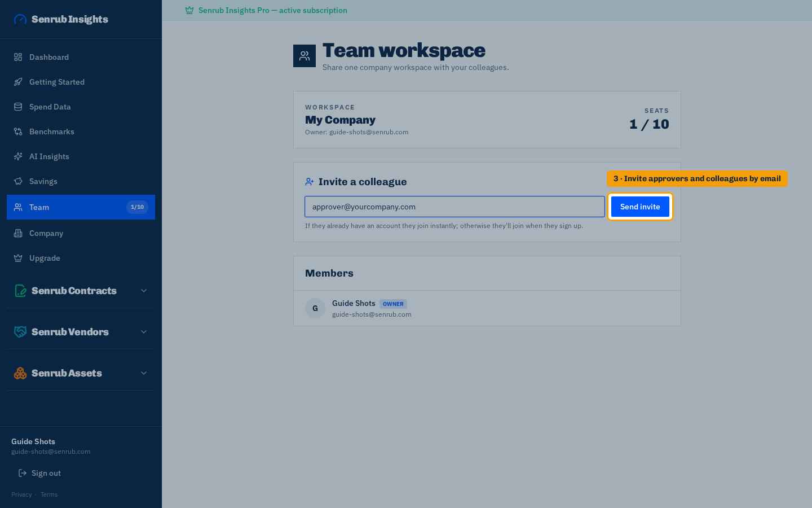The width and height of the screenshot is (812, 508).
Task: Click the Sign out arrow icon
Action: [23, 473]
